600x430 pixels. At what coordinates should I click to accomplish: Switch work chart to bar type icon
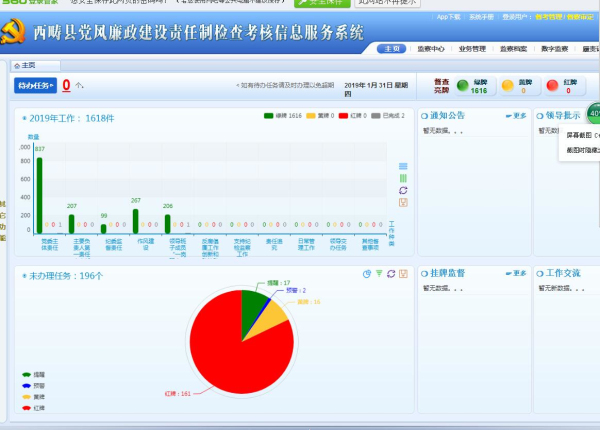tap(403, 178)
